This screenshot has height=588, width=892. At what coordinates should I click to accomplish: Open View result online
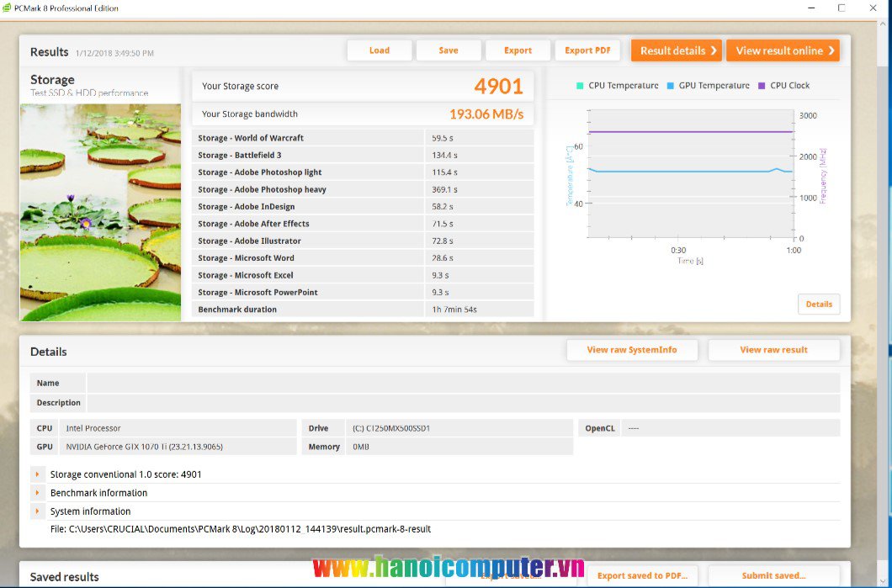pyautogui.click(x=783, y=50)
